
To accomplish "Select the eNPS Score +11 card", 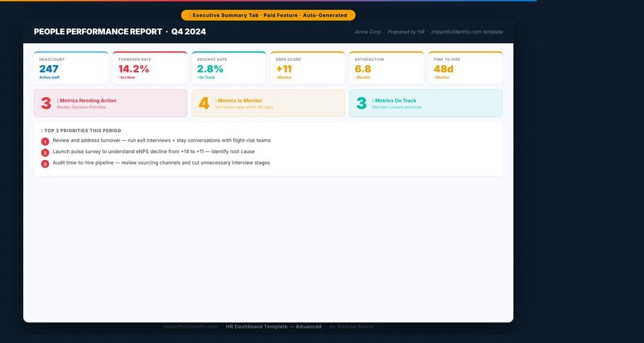I will pyautogui.click(x=308, y=68).
